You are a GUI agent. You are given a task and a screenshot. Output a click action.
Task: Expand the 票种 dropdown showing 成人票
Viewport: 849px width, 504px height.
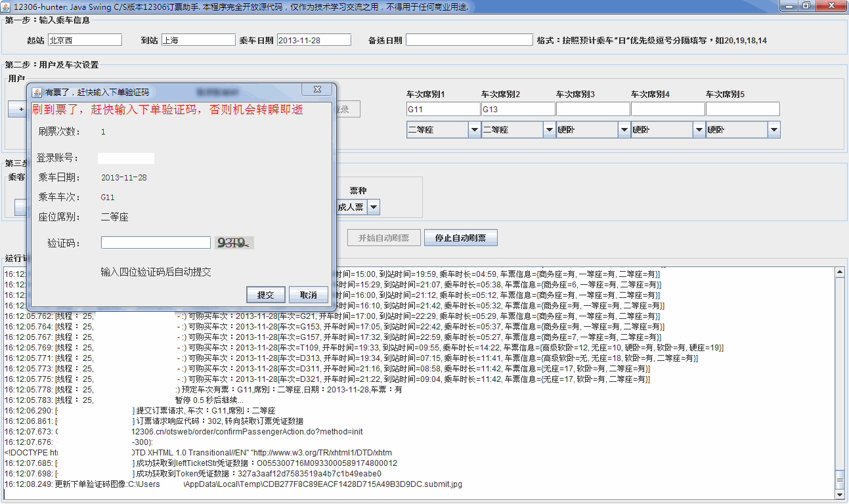[373, 207]
